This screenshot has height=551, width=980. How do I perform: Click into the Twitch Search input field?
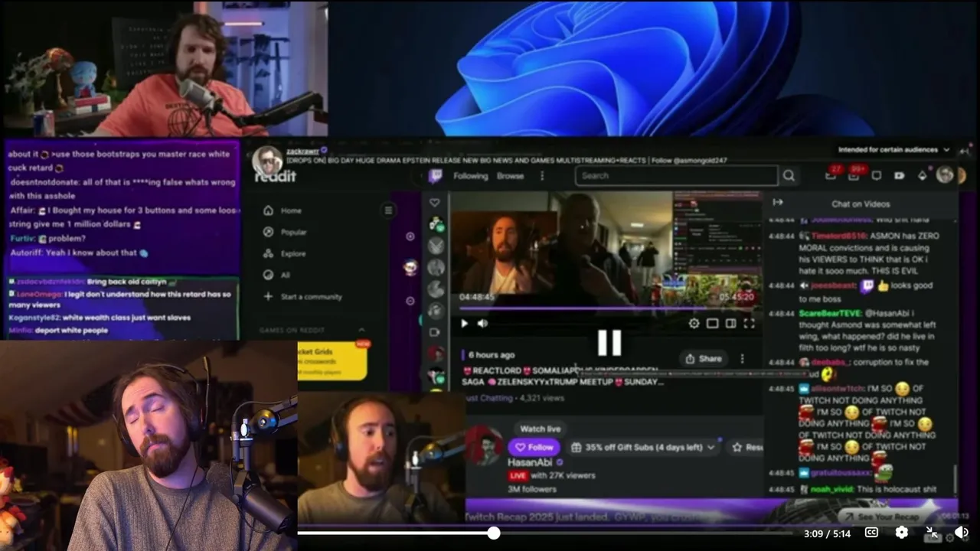pyautogui.click(x=678, y=176)
